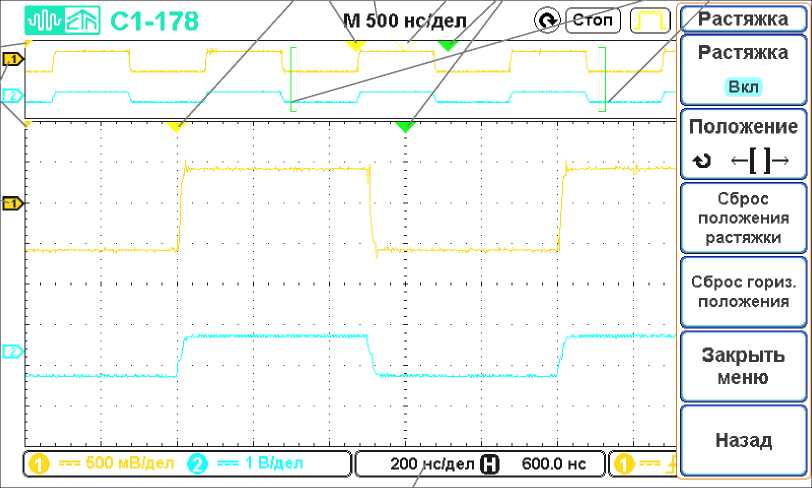Click the green zoom center marker in main view
Viewport: 812px width, 488px height.
(x=404, y=127)
